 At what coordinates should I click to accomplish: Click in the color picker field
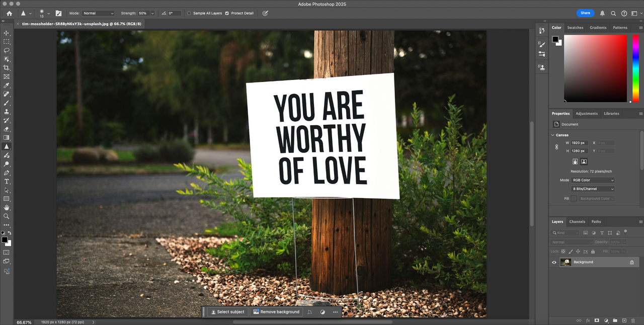coord(596,68)
